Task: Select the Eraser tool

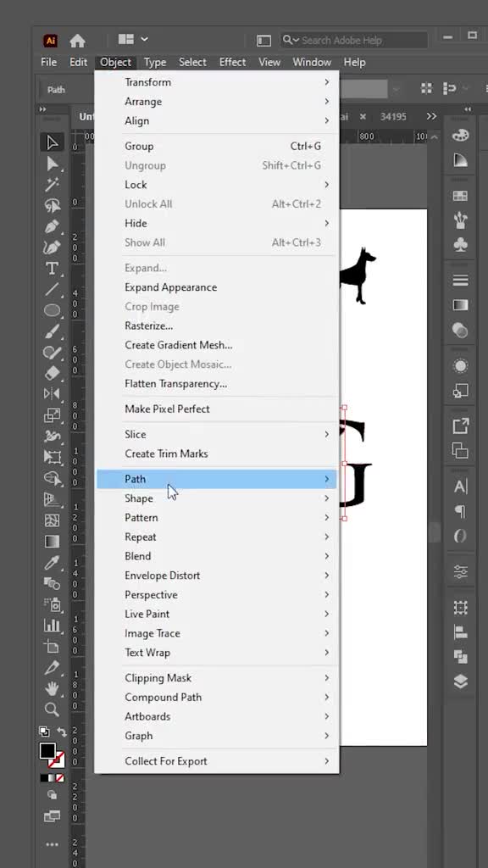Action: point(52,373)
